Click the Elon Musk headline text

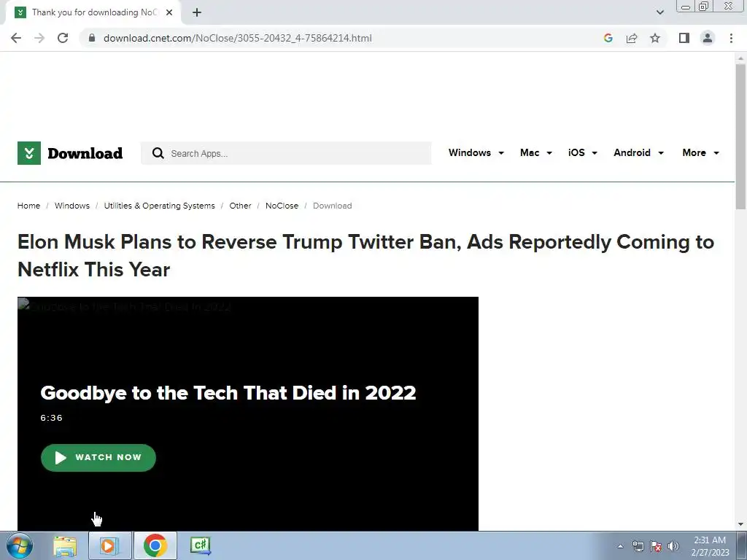tap(365, 256)
